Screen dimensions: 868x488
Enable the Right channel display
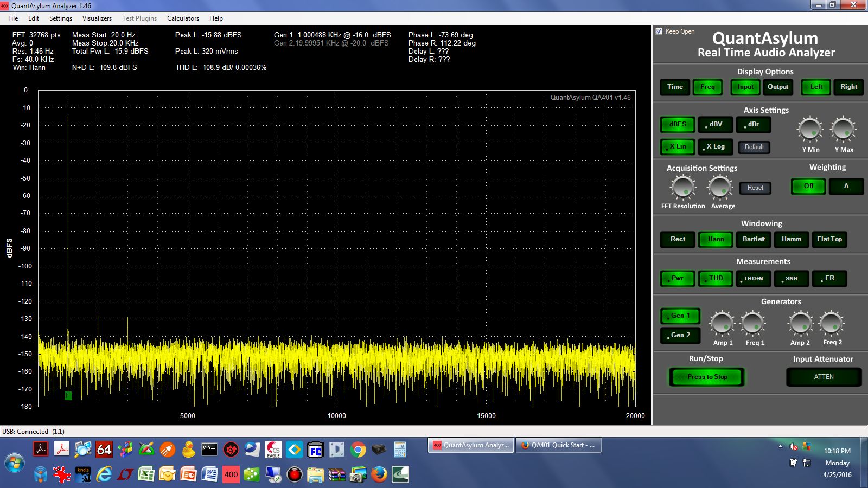click(x=848, y=87)
